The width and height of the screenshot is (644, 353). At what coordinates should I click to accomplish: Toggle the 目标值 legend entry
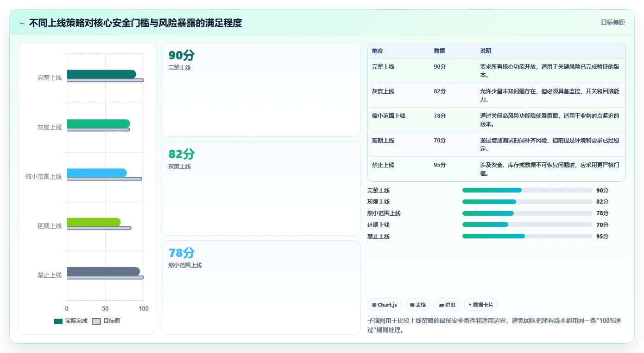[x=106, y=321]
